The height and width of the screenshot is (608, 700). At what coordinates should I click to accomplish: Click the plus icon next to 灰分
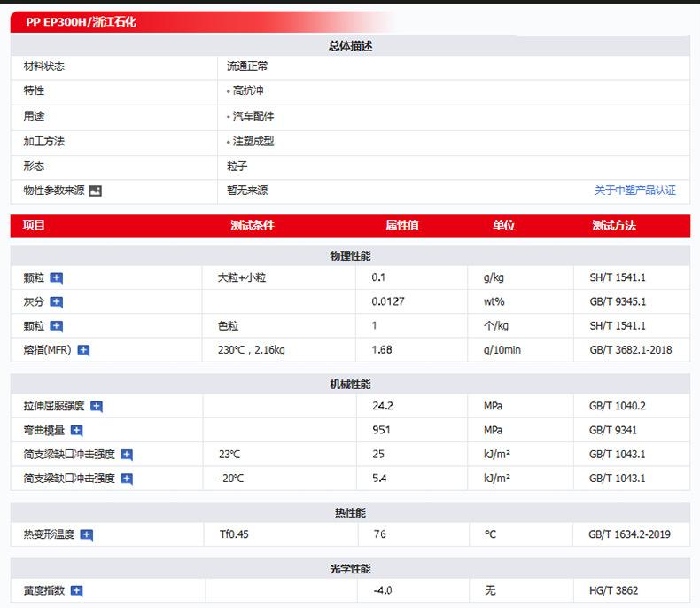(x=56, y=302)
